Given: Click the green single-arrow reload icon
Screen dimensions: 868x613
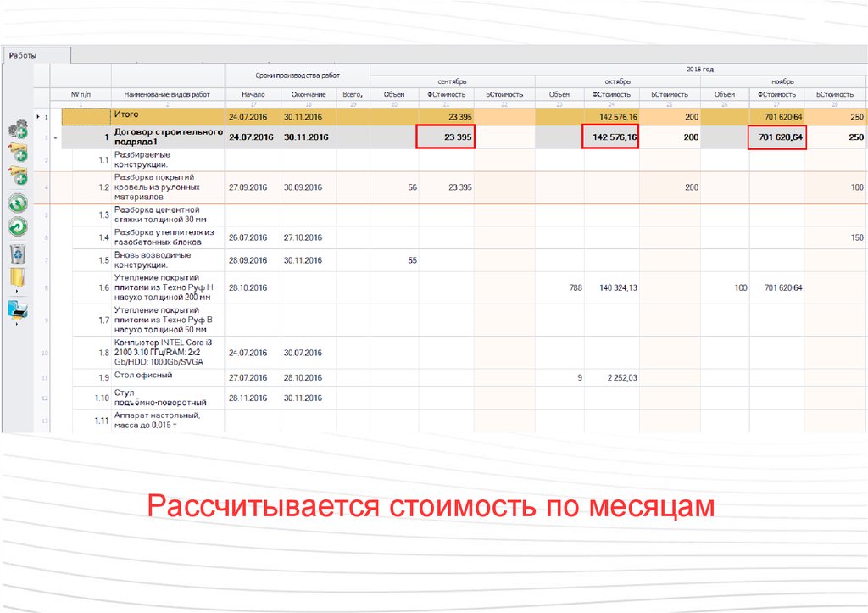Looking at the screenshot, I should (18, 226).
